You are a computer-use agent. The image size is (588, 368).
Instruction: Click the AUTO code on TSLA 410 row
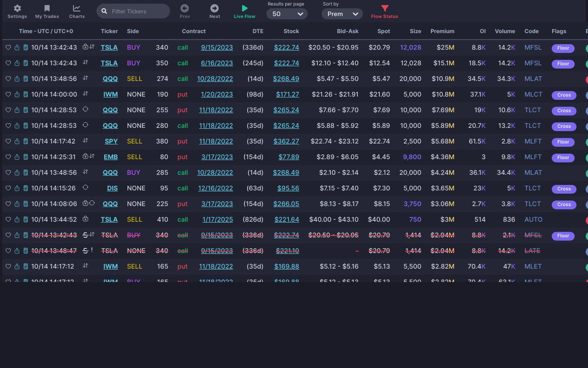point(533,220)
